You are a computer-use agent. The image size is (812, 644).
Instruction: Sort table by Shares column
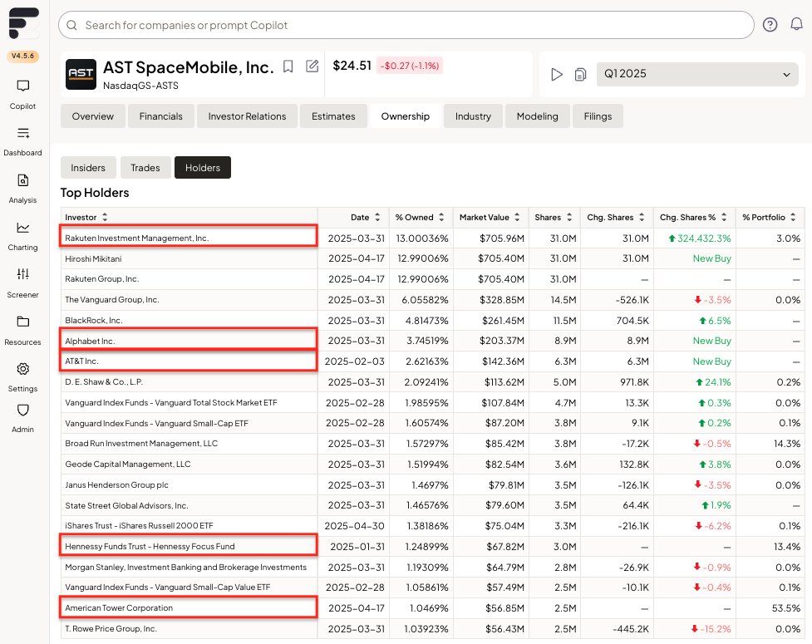569,218
